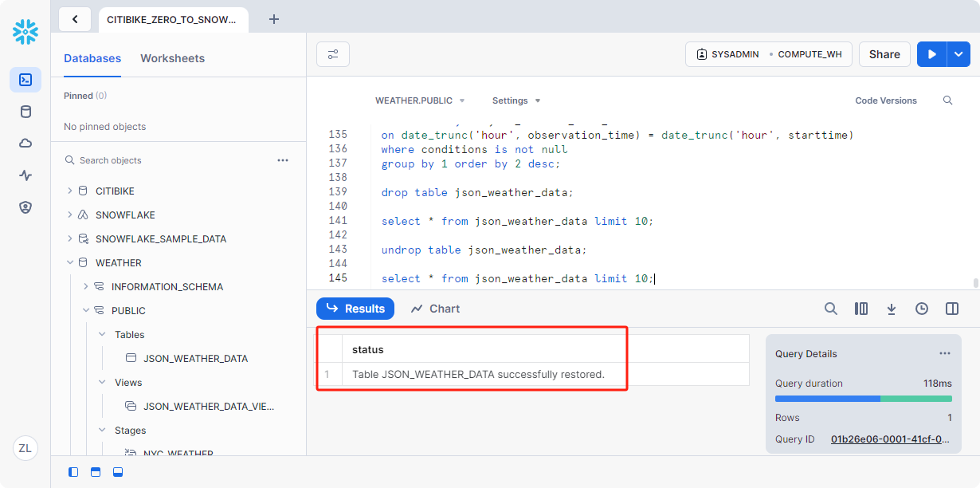Click the new worksheet plus tab icon
The image size is (980, 488).
274,19
